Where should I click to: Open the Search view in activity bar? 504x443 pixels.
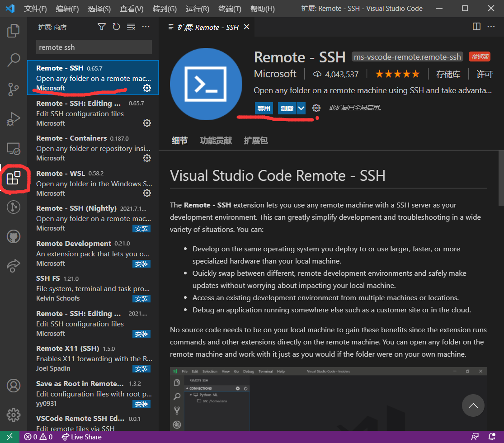(14, 60)
